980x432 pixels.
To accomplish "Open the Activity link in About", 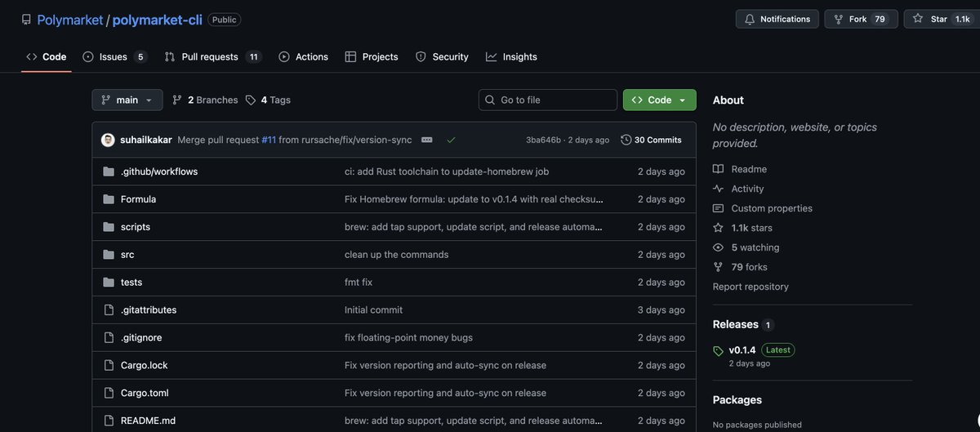I will [738, 189].
